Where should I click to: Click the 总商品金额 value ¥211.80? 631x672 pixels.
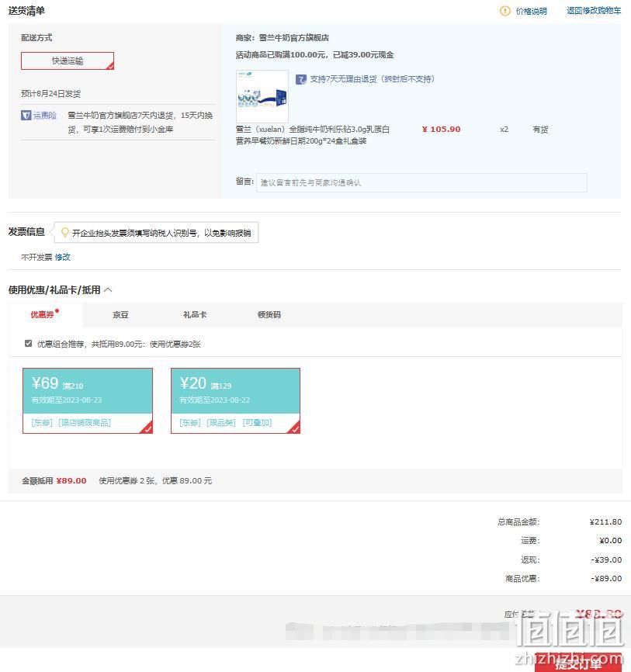(x=605, y=522)
